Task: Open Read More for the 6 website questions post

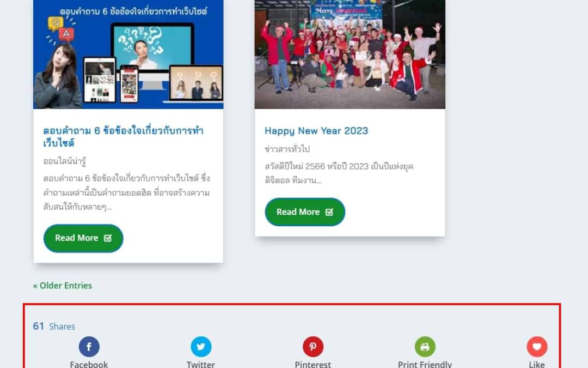Action: coord(83,238)
